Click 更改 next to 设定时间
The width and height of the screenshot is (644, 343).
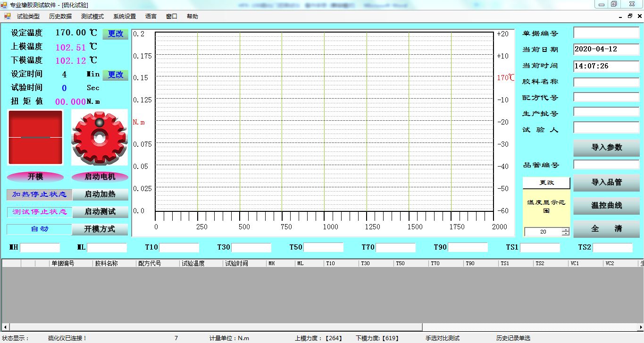click(116, 75)
